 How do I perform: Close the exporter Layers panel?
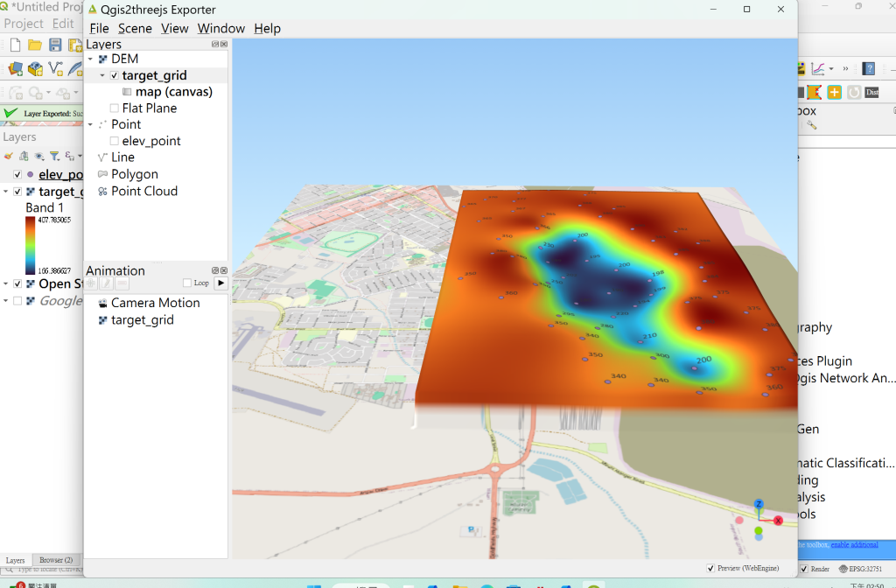tap(224, 44)
